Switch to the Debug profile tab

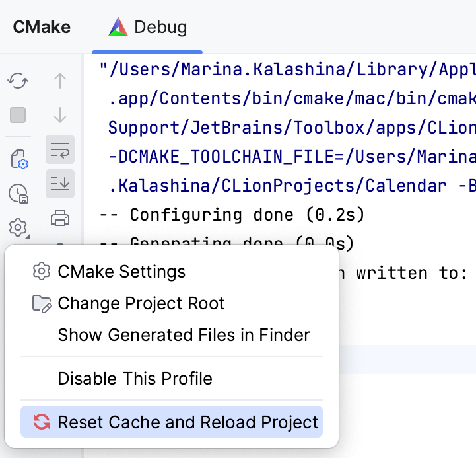pyautogui.click(x=147, y=27)
